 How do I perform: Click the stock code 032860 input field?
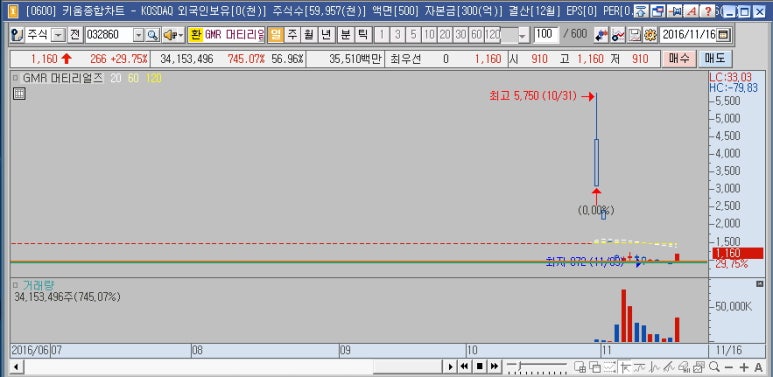coord(109,35)
